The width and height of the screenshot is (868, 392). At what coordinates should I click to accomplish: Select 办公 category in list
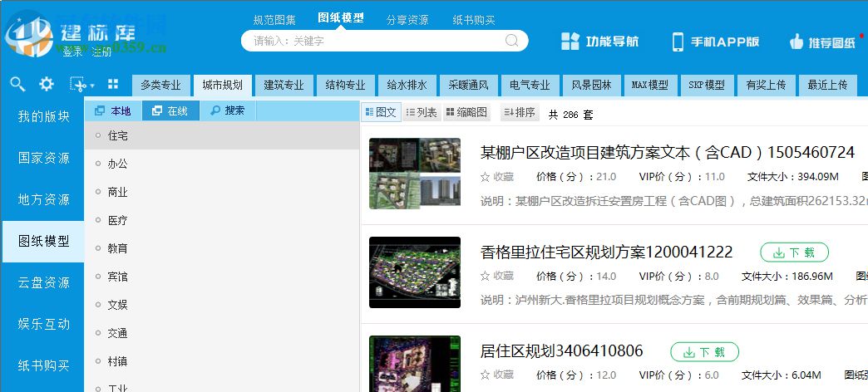(x=221, y=164)
